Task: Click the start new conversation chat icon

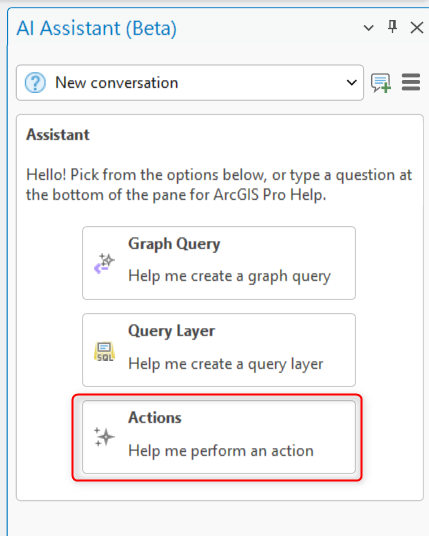Action: point(381,83)
